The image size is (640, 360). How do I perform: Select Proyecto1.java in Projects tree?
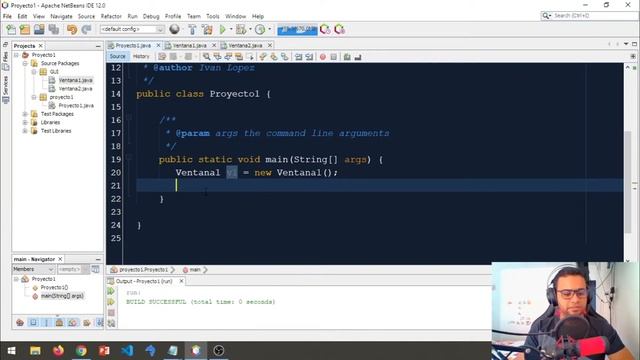[x=76, y=106]
